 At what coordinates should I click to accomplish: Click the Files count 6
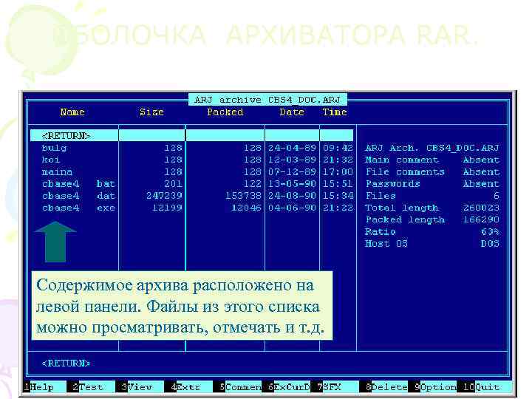coord(497,196)
